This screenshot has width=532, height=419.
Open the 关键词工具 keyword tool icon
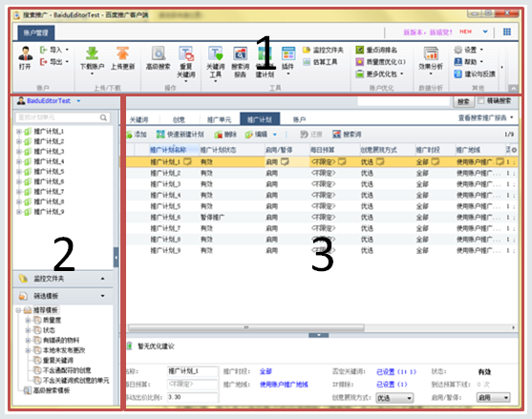tap(216, 53)
